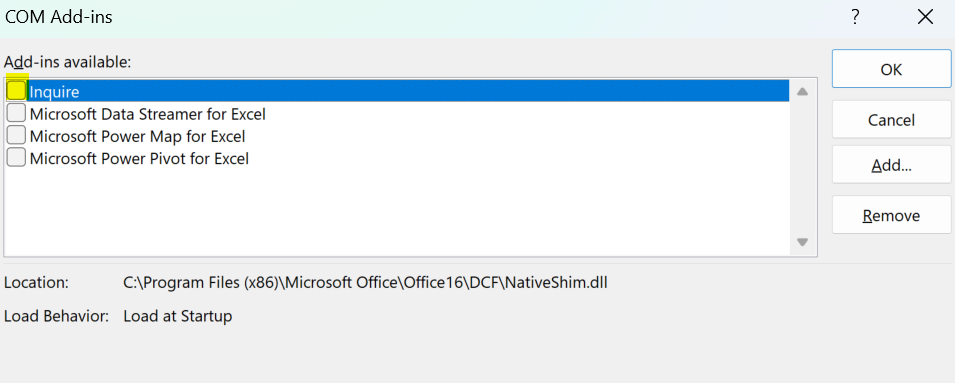Check the Microsoft Power Map for Excel box
Viewport: 955px width, 383px height.
[16, 136]
